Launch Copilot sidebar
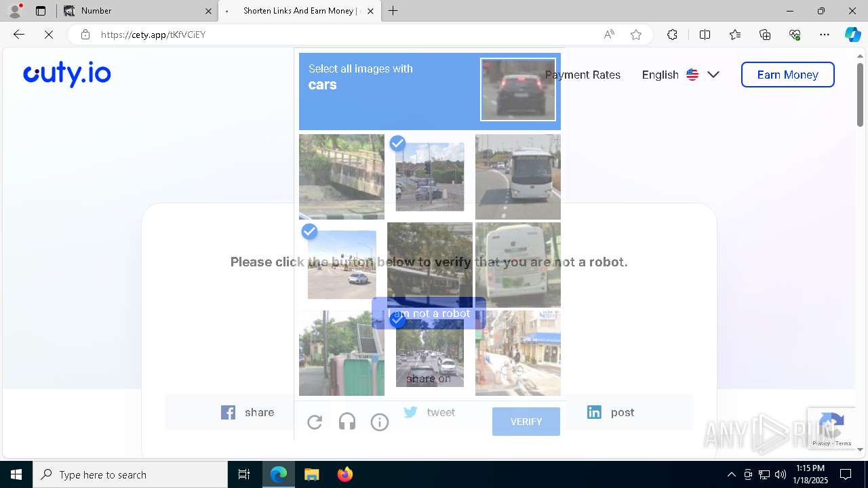The height and width of the screenshot is (488, 868). click(x=852, y=35)
